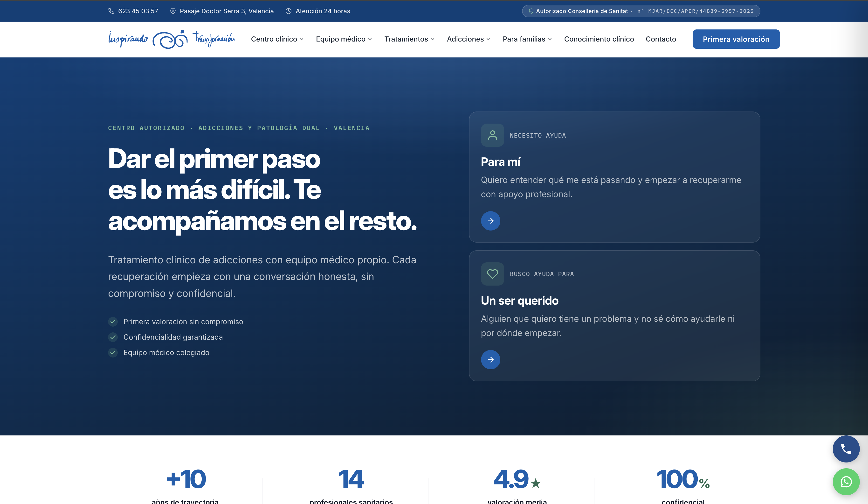Click the clock icon next to Atención 24 horas
The image size is (868, 504).
pos(289,11)
